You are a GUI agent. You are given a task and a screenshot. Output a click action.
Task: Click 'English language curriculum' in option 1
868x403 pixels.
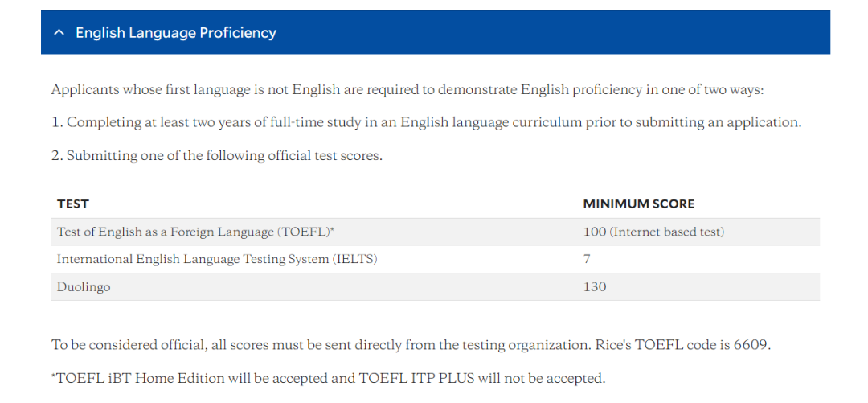[491, 122]
